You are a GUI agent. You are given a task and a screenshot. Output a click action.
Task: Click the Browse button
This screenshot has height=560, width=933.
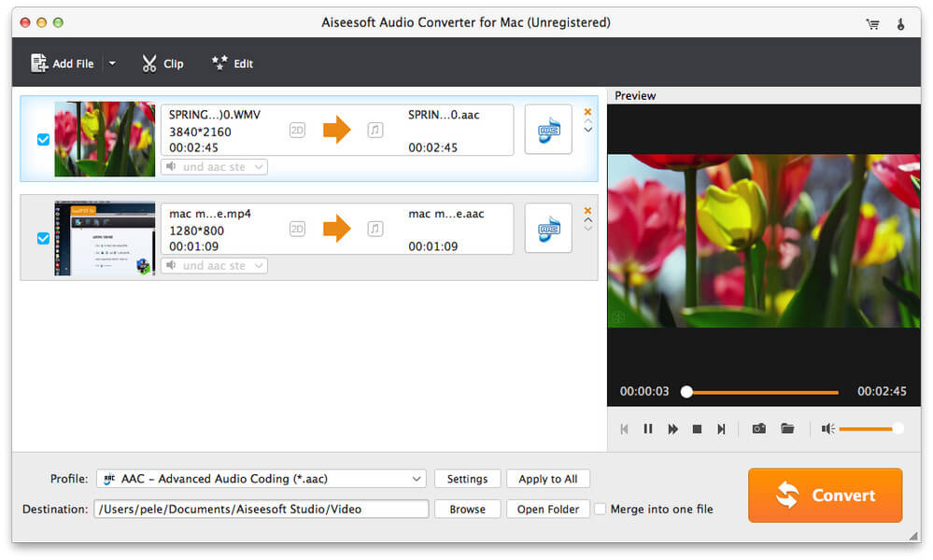click(x=467, y=509)
